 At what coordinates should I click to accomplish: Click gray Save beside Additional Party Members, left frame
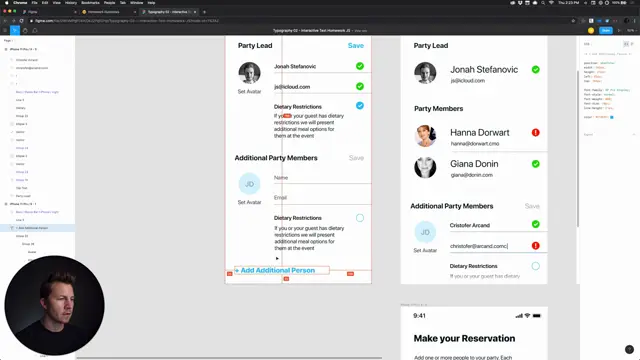pos(356,158)
